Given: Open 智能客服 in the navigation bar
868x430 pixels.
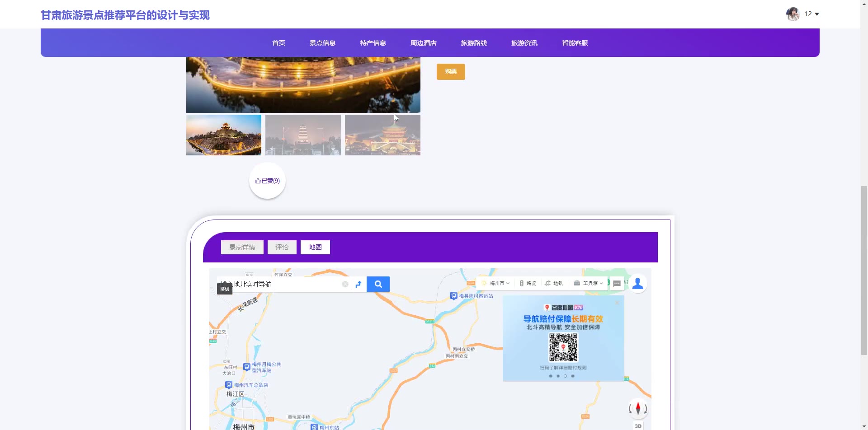Looking at the screenshot, I should pyautogui.click(x=575, y=43).
